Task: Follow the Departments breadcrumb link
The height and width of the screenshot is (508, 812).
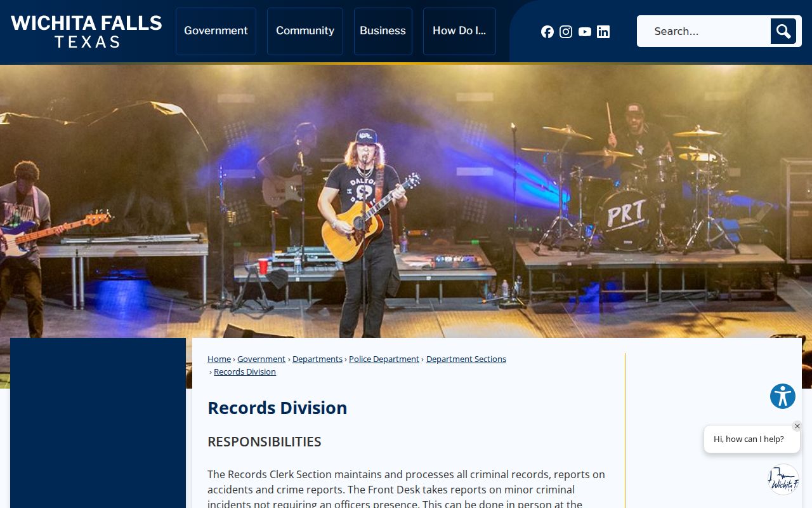Action: pyautogui.click(x=317, y=359)
